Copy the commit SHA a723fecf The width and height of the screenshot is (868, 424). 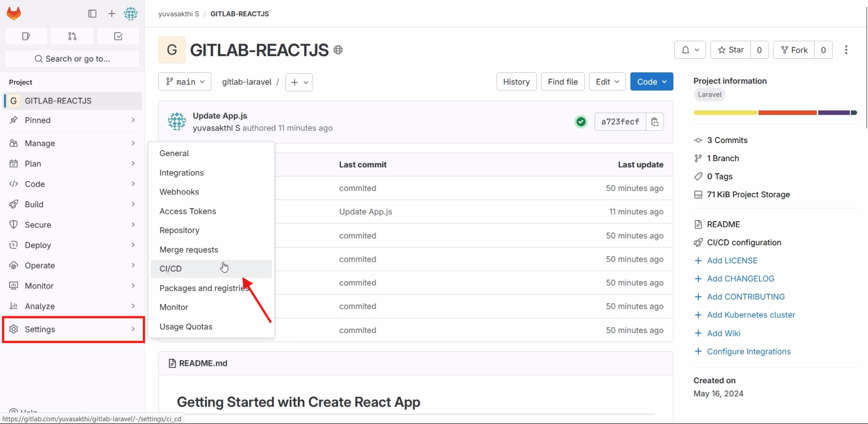click(654, 121)
